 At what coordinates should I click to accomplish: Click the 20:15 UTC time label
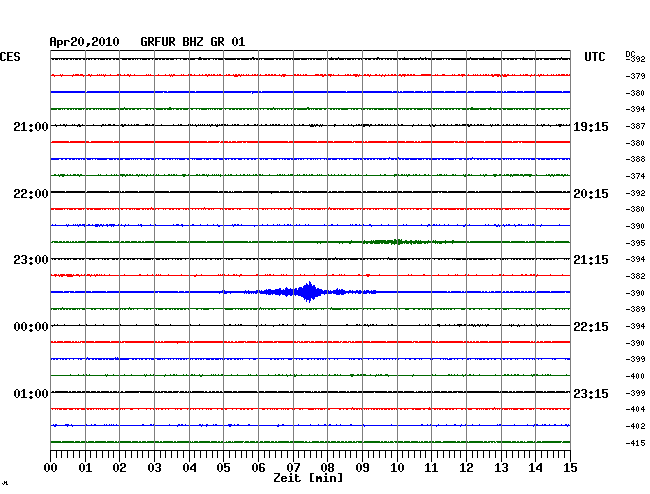(x=591, y=194)
